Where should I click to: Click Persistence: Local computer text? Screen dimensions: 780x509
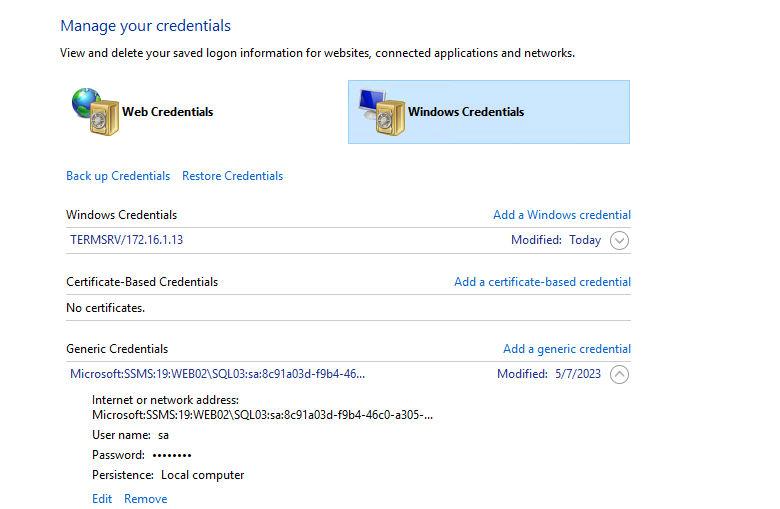[x=168, y=475]
